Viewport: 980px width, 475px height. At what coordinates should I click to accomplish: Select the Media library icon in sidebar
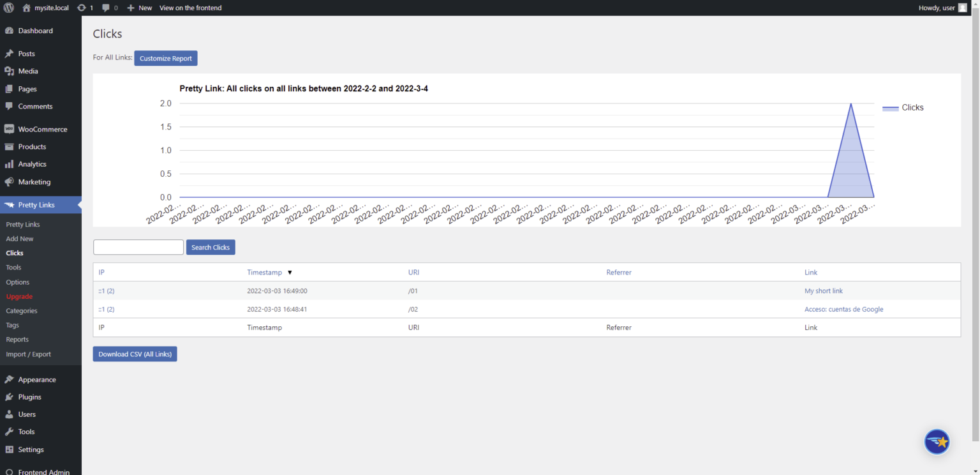9,71
